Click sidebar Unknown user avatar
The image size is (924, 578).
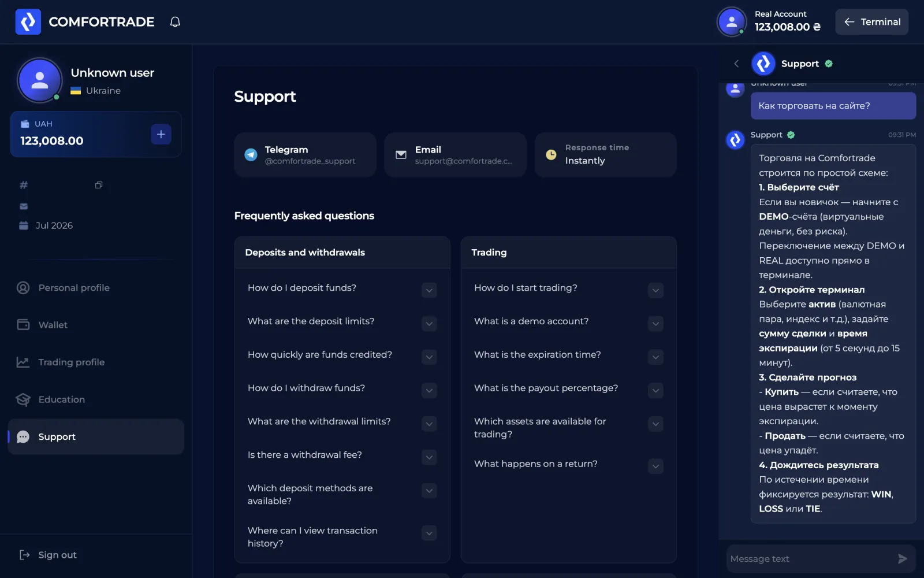pos(39,80)
